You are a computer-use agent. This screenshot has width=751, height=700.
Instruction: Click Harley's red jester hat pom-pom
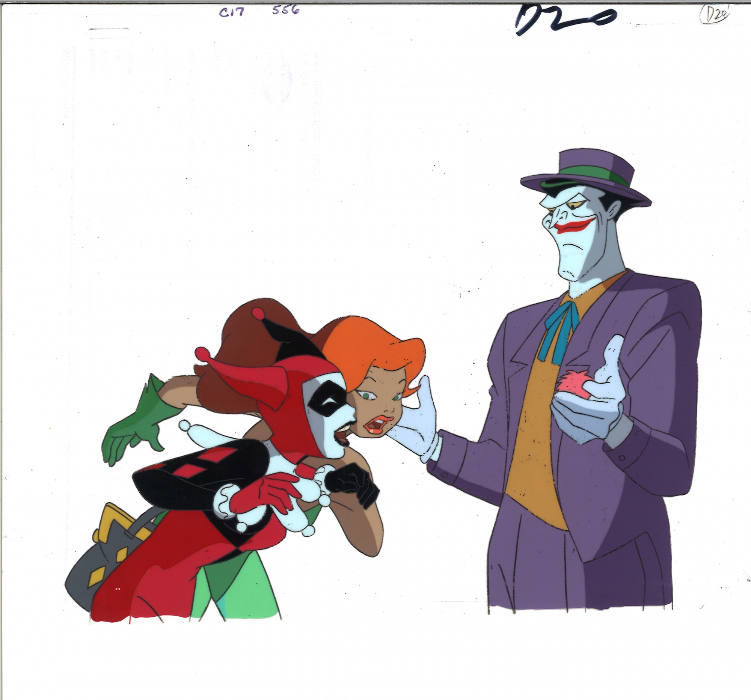pyautogui.click(x=258, y=313)
